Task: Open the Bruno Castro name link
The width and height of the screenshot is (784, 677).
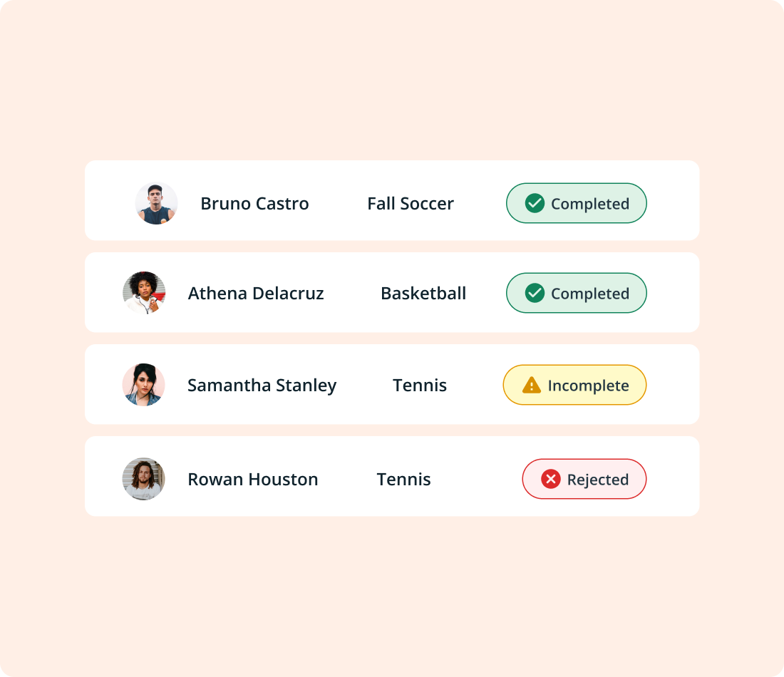Action: (254, 204)
